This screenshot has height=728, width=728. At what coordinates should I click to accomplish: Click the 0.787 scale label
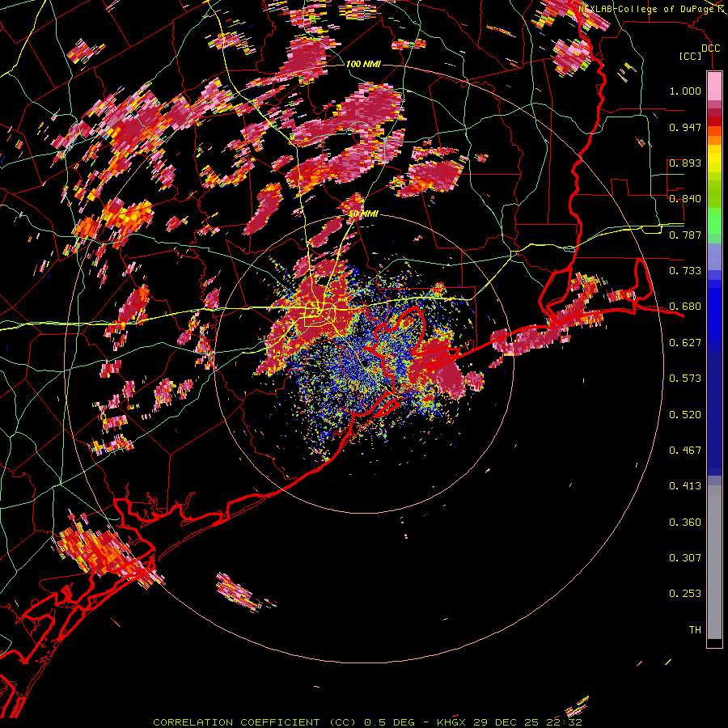(685, 235)
